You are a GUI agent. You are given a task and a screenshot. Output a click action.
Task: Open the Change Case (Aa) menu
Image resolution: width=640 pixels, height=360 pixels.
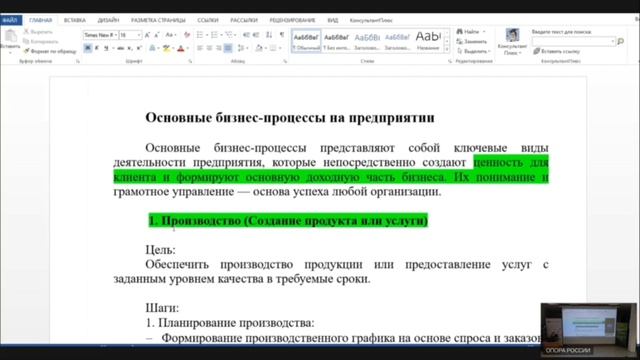tap(171, 35)
